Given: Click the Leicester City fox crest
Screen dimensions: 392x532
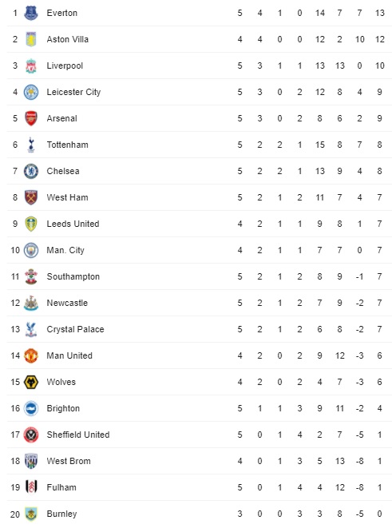Looking at the screenshot, I should coord(31,93).
